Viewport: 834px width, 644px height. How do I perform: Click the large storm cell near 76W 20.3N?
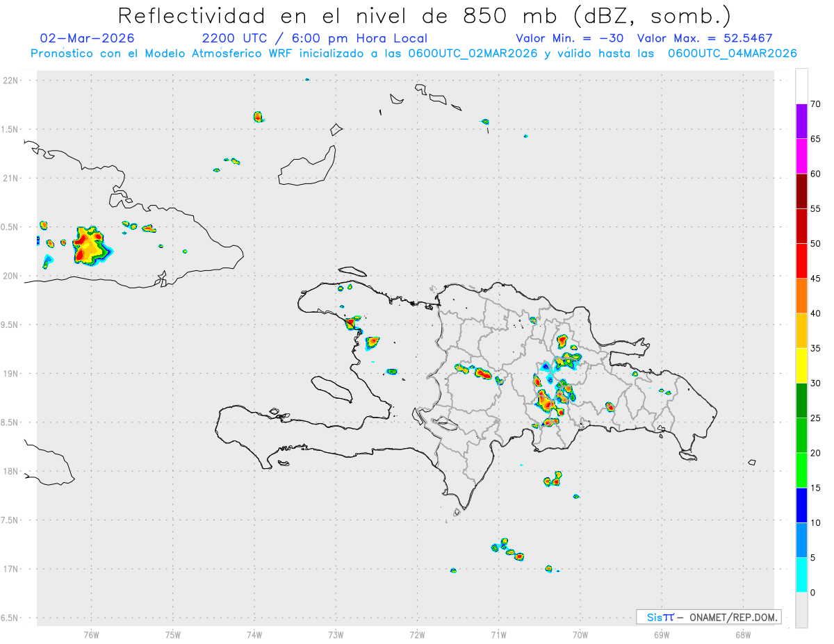[x=92, y=246]
